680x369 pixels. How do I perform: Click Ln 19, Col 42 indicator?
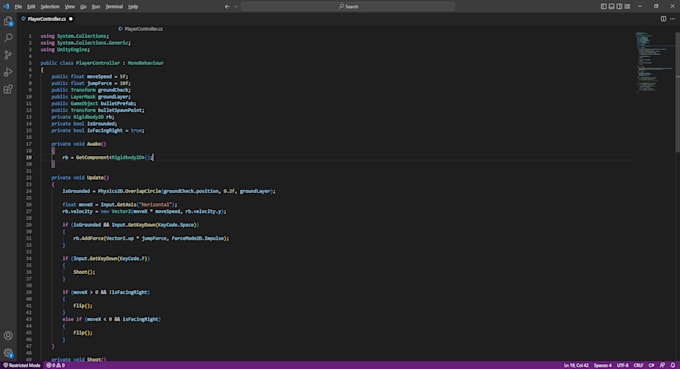(x=576, y=366)
